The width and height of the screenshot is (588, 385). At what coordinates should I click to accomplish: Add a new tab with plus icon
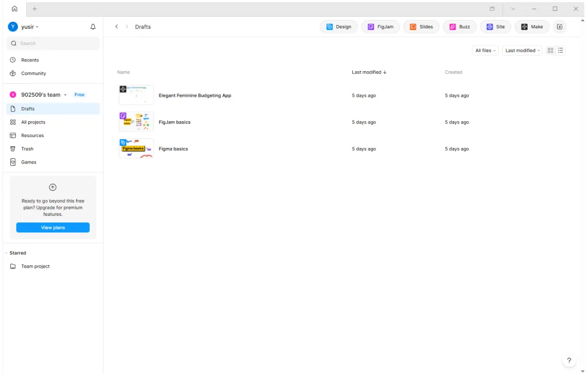(x=34, y=9)
